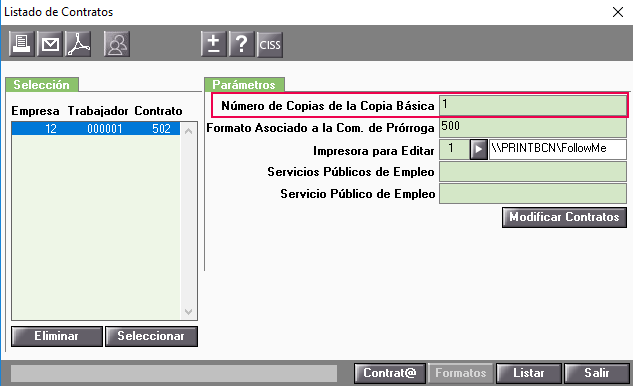Click the Empresa column header
This screenshot has height=386, width=633.
[36, 111]
